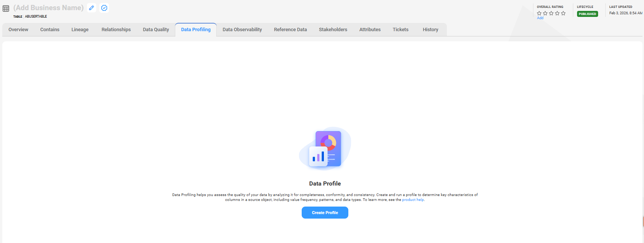644x243 pixels.
Task: Click the Create Profile button
Action: 325,213
